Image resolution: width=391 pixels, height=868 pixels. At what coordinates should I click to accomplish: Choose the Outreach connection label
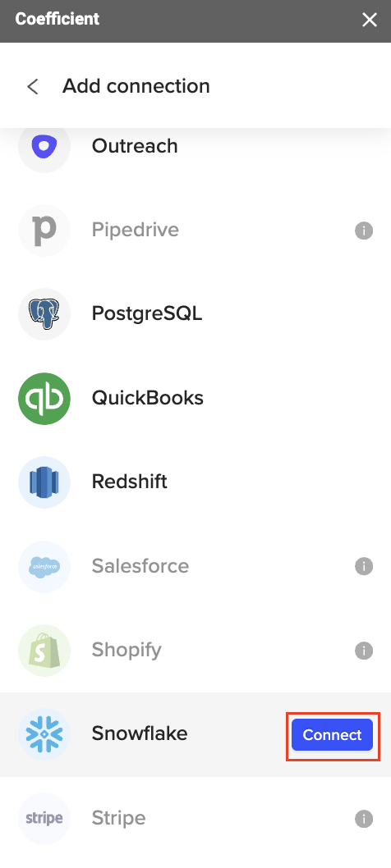click(135, 146)
